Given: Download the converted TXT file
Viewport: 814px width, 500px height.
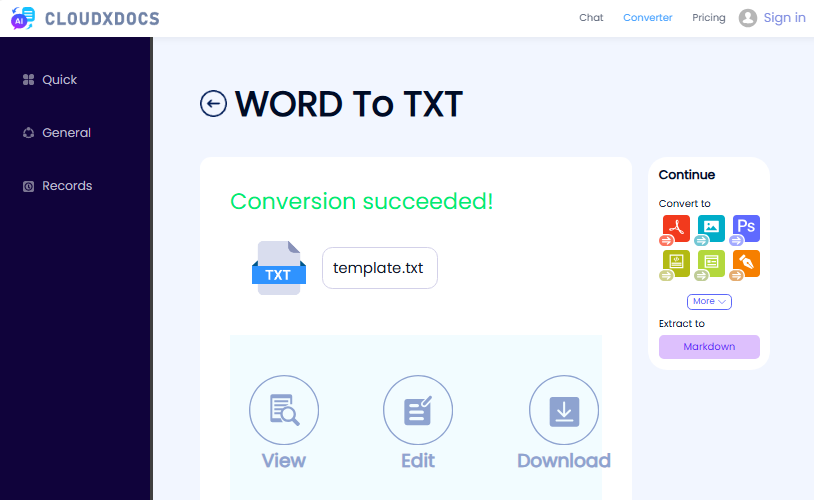Looking at the screenshot, I should tap(564, 411).
